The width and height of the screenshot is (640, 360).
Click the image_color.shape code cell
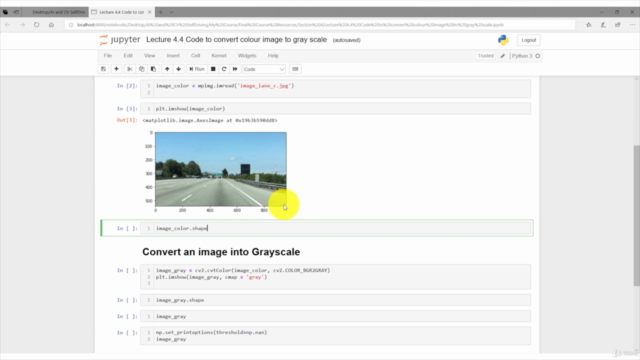point(335,228)
